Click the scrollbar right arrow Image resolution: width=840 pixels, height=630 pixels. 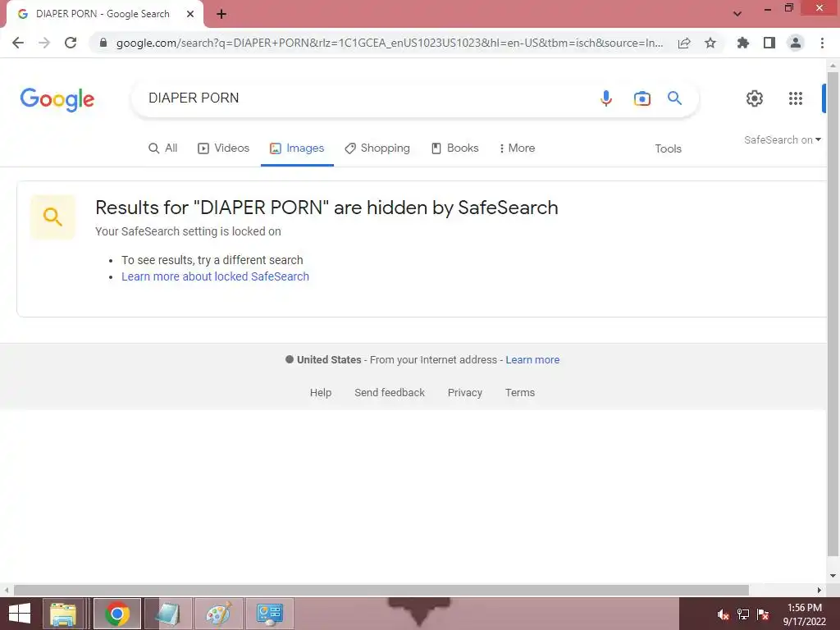pyautogui.click(x=819, y=591)
